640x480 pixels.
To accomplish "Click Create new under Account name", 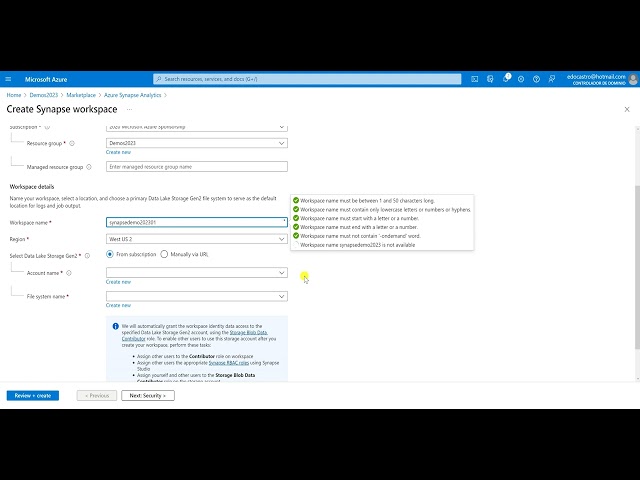I will [118, 282].
